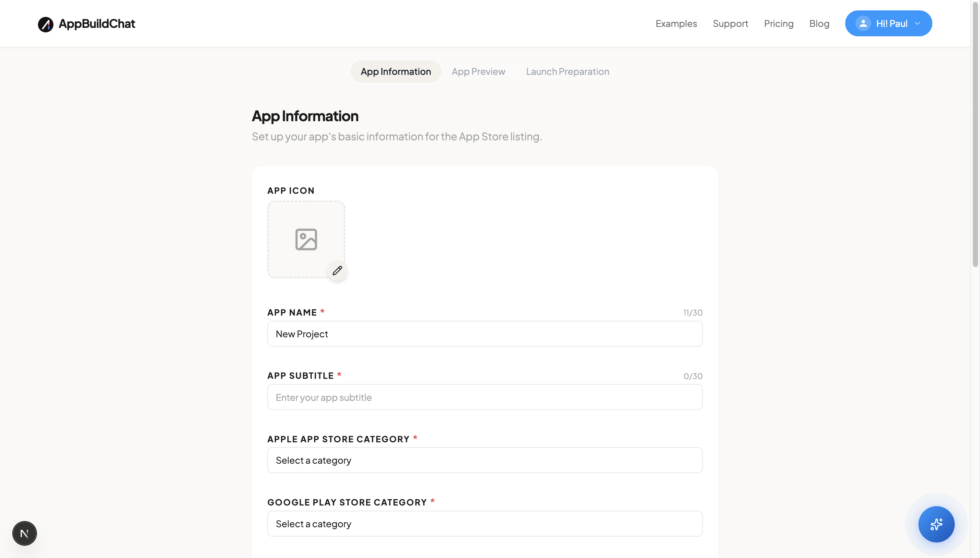Click the user avatar icon
The image size is (980, 558).
pos(863,23)
